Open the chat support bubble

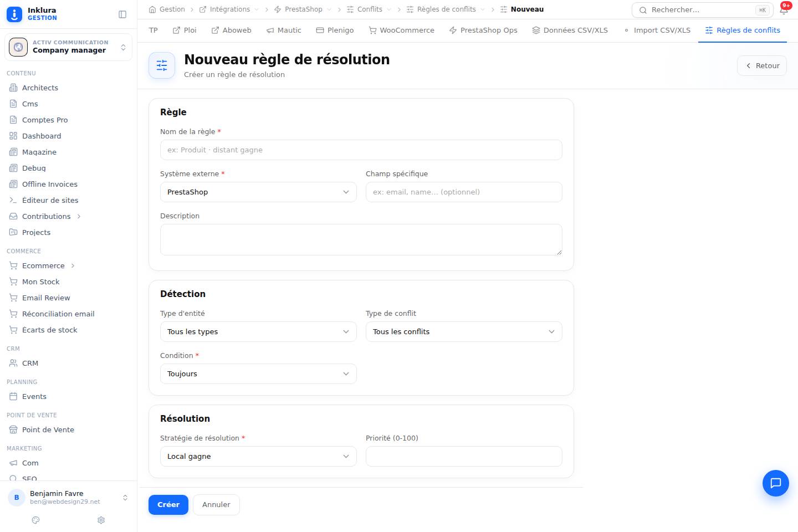[776, 483]
